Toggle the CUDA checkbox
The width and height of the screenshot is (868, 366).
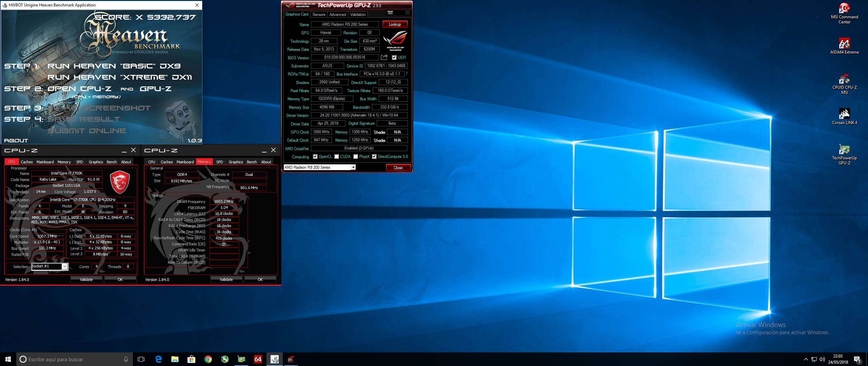[x=336, y=157]
